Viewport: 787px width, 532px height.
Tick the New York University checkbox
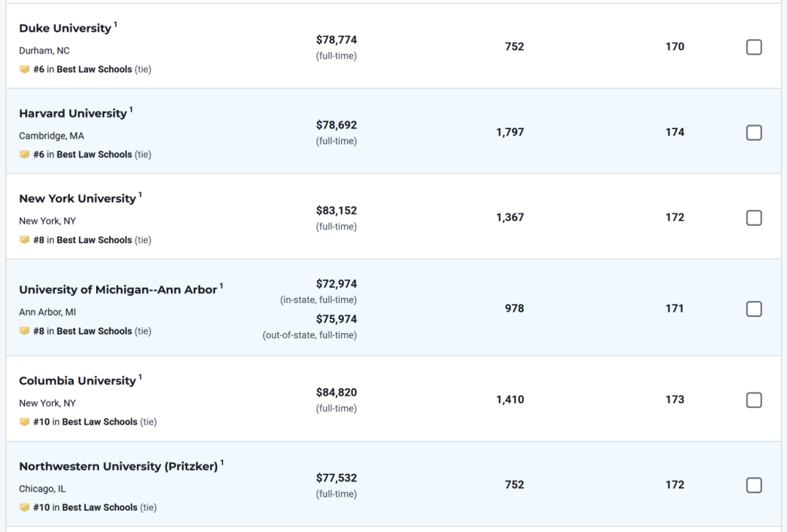754,218
